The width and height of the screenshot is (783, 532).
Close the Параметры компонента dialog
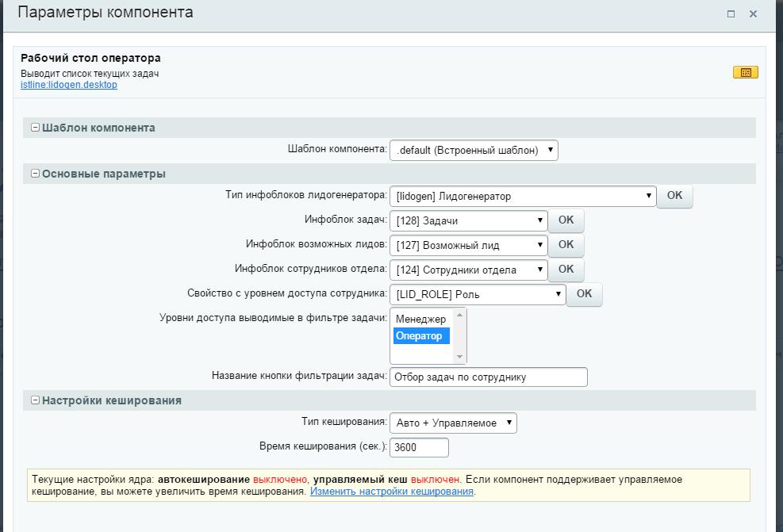point(753,13)
